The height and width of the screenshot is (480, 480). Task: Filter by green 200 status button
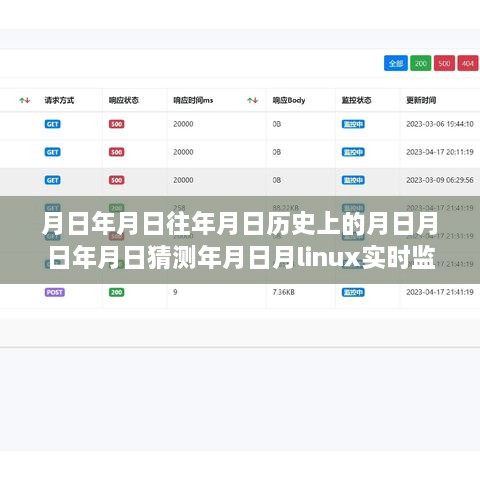point(421,63)
